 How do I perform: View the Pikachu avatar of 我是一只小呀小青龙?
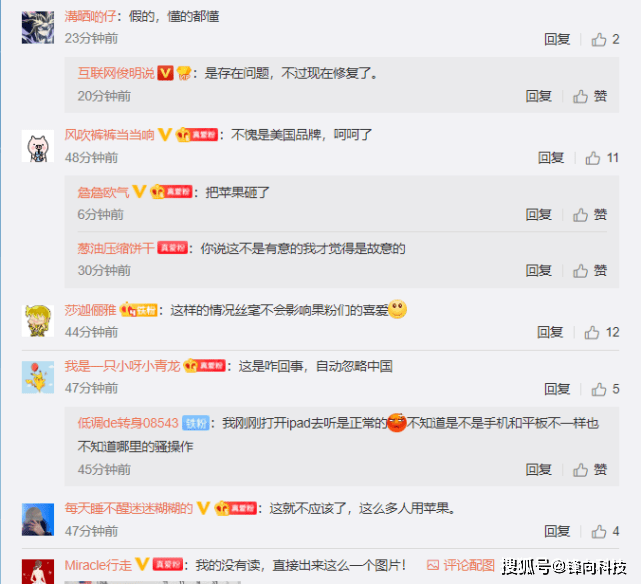pyautogui.click(x=38, y=377)
